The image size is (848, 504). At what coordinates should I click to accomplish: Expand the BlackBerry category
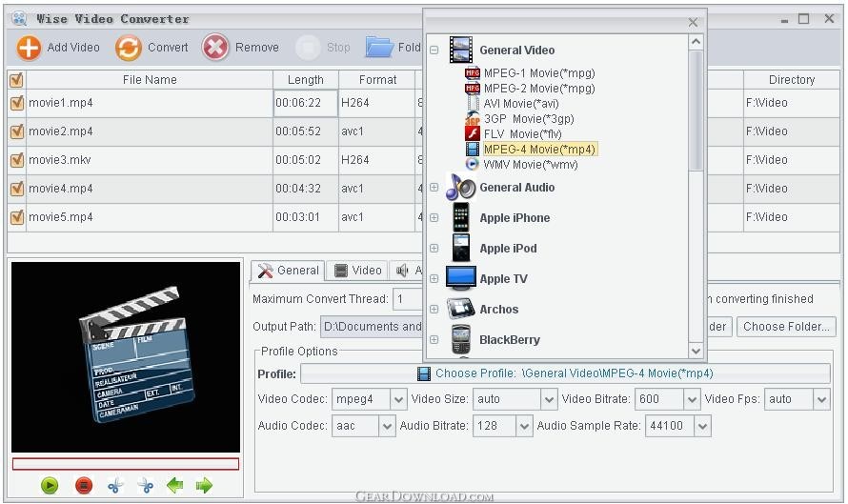click(434, 339)
